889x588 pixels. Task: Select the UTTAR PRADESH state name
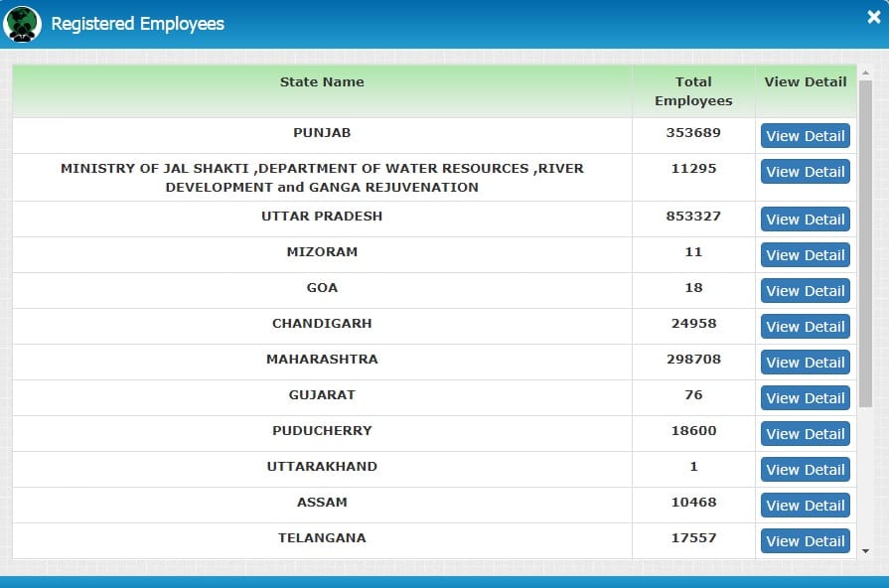coord(322,217)
